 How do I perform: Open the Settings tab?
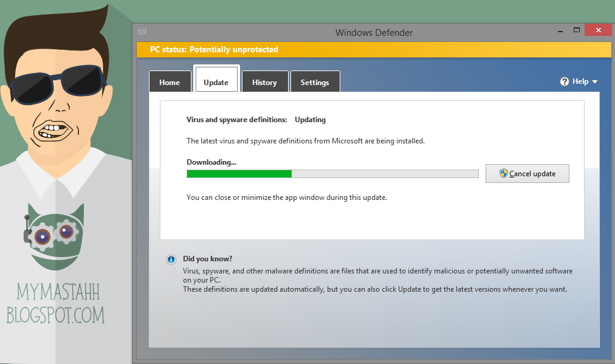click(315, 81)
